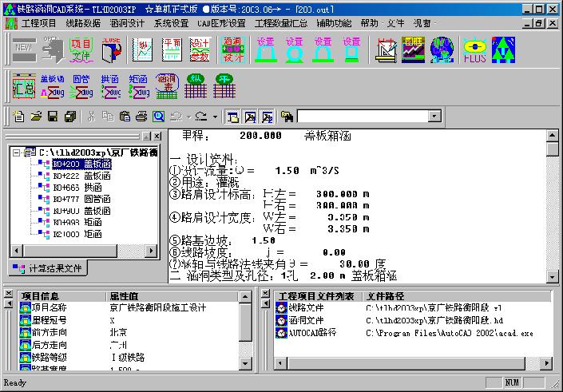563x392 pixels.
Task: Select the K0+777 圆管涵 tree item
Action: tap(82, 199)
